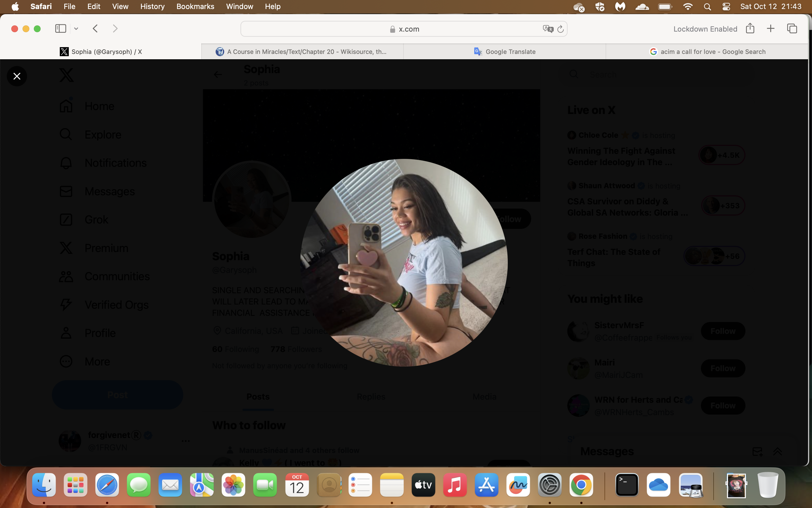
Task: Switch to the Sophia (@Garysoph) / X tab
Action: [101, 51]
